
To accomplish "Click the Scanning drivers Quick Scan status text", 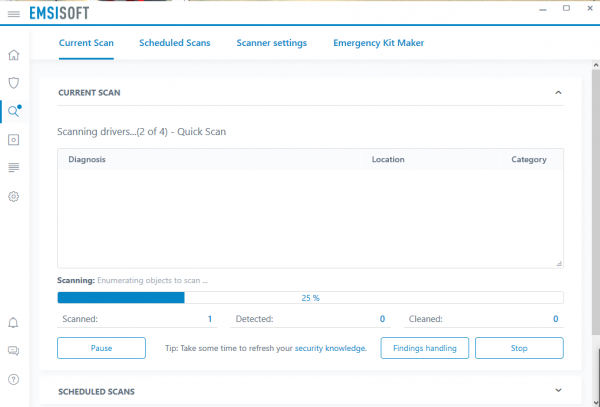I will click(142, 132).
